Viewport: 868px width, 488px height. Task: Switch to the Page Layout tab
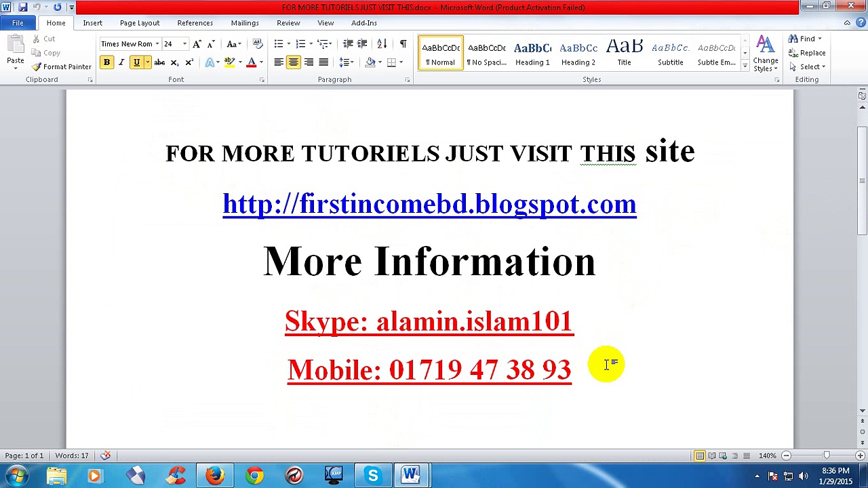tap(140, 23)
